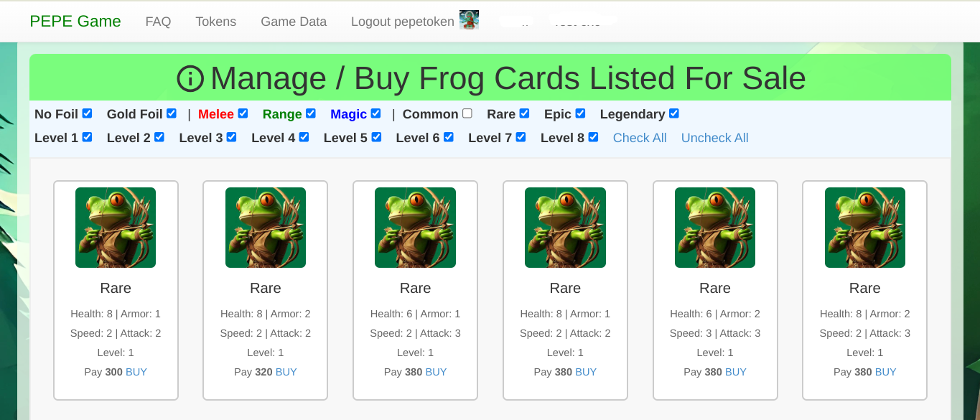Uncheck the Magic type filter
The image size is (980, 420).
coord(375,113)
